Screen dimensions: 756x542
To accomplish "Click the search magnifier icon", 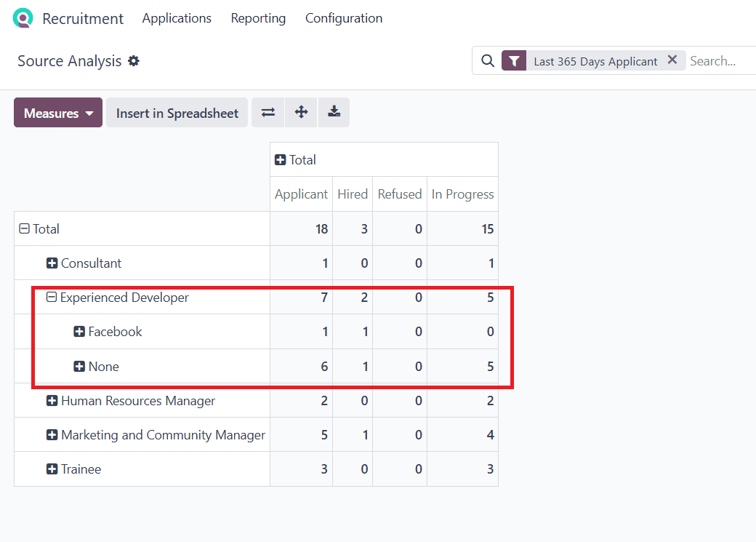I will click(488, 61).
